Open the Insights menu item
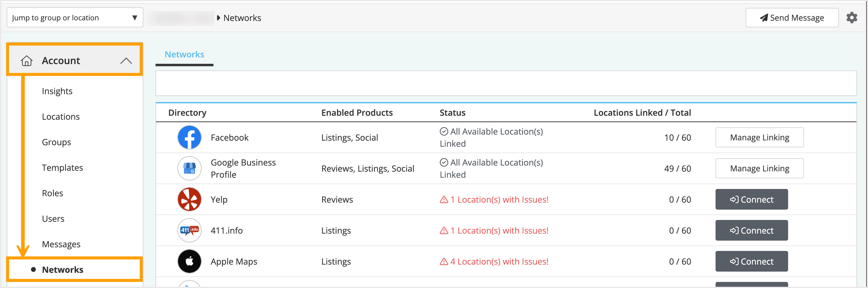868x288 pixels. click(57, 91)
